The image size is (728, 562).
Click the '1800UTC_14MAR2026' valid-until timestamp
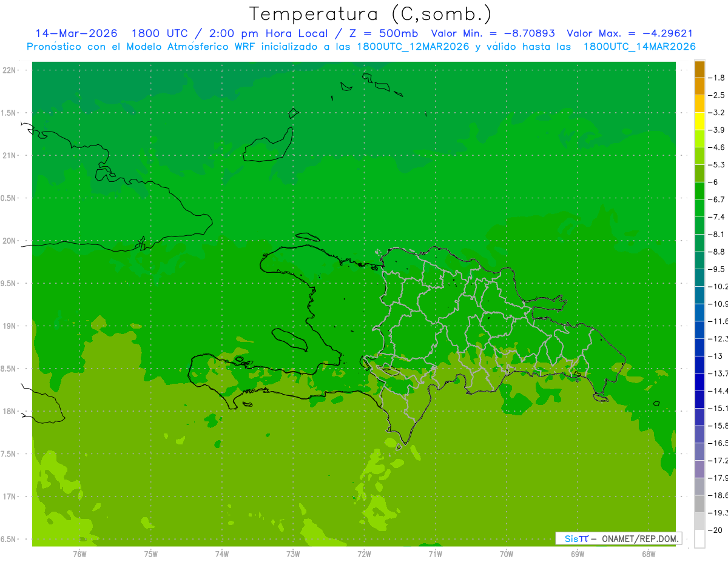(x=639, y=47)
